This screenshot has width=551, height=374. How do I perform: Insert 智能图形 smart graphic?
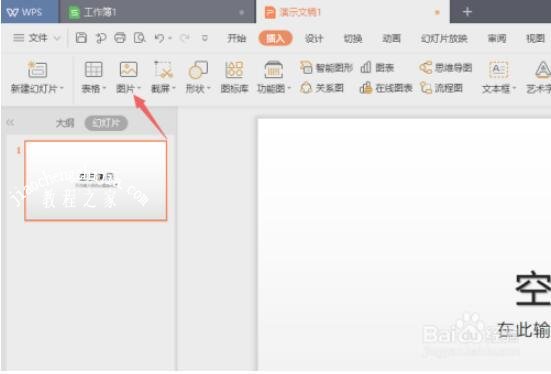coord(326,67)
